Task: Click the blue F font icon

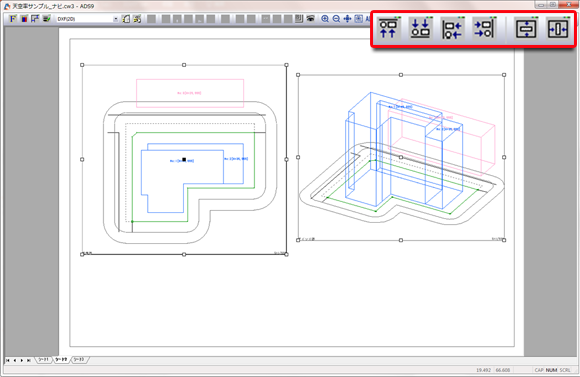Action: [13, 18]
